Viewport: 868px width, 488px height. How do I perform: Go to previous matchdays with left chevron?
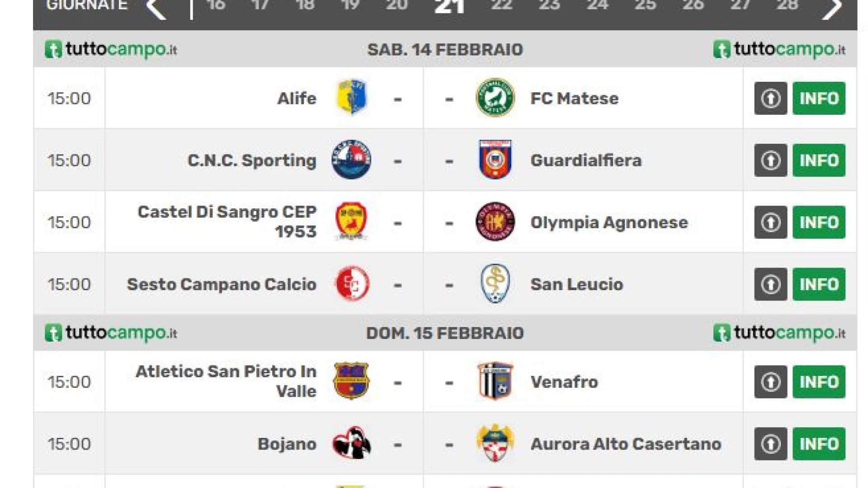(156, 8)
